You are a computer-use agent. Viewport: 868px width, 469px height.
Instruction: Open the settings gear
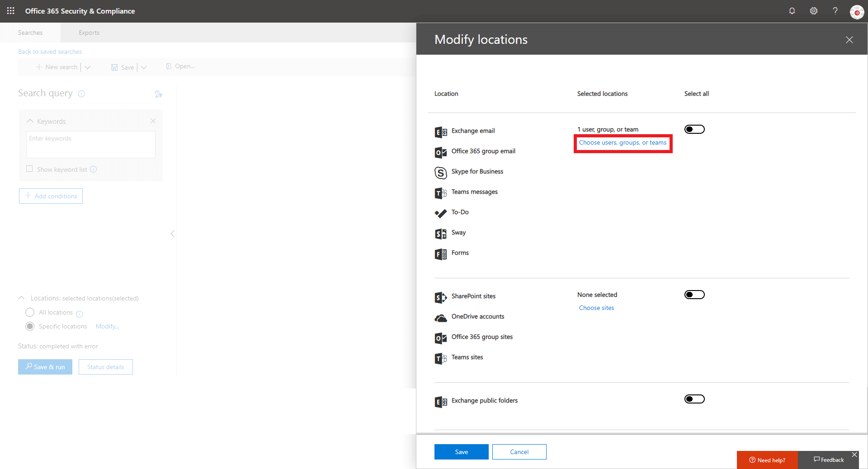click(x=814, y=11)
